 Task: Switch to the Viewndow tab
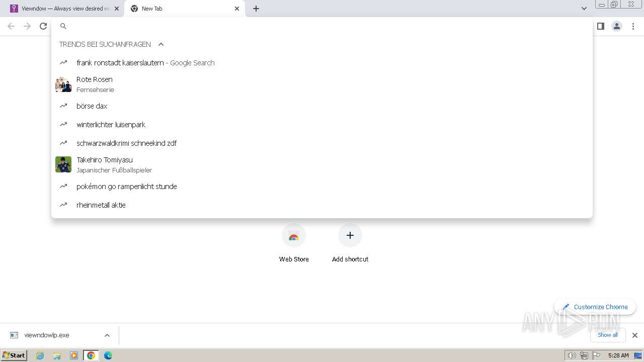coord(62,9)
